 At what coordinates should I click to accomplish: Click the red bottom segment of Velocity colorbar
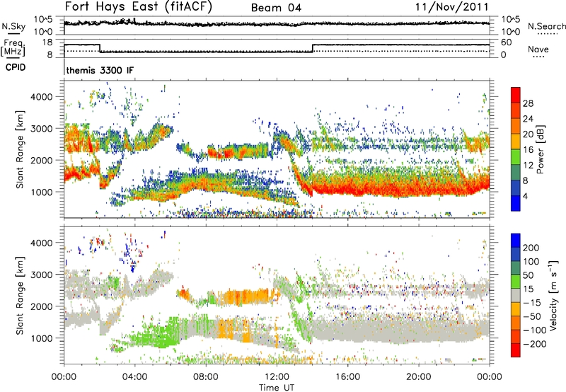click(x=516, y=350)
